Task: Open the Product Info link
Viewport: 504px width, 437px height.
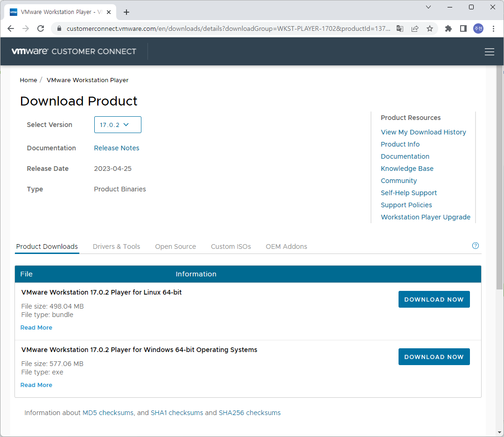Action: pyautogui.click(x=400, y=144)
